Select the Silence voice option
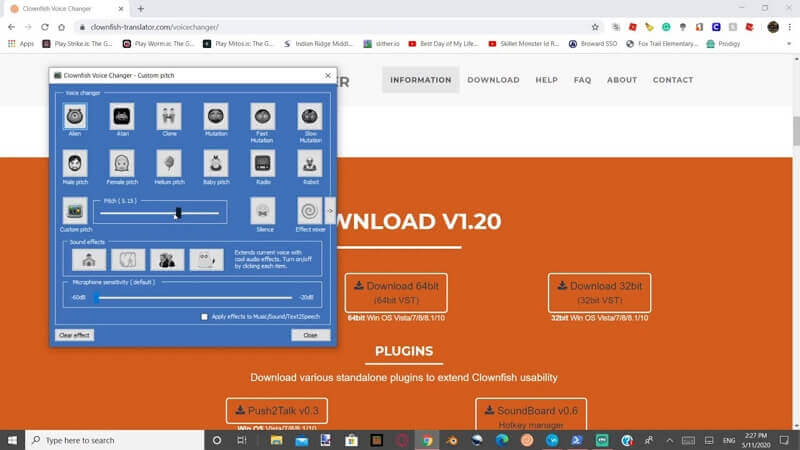This screenshot has width=800, height=450. coord(263,211)
